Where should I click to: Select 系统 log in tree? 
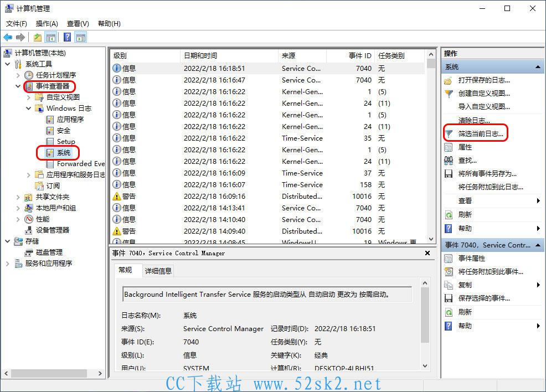tap(64, 153)
